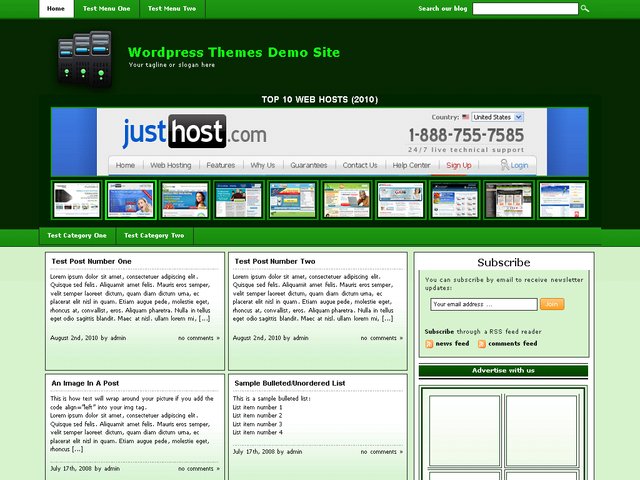Click 'List item number 3' text
The width and height of the screenshot is (640, 480).
258,424
